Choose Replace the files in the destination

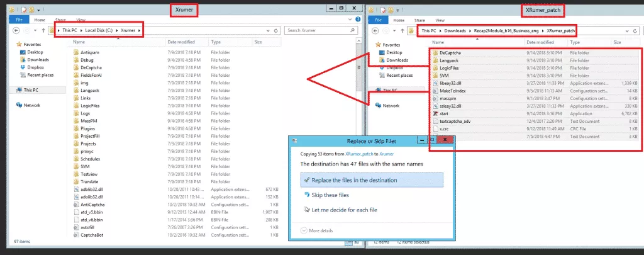[x=372, y=180]
